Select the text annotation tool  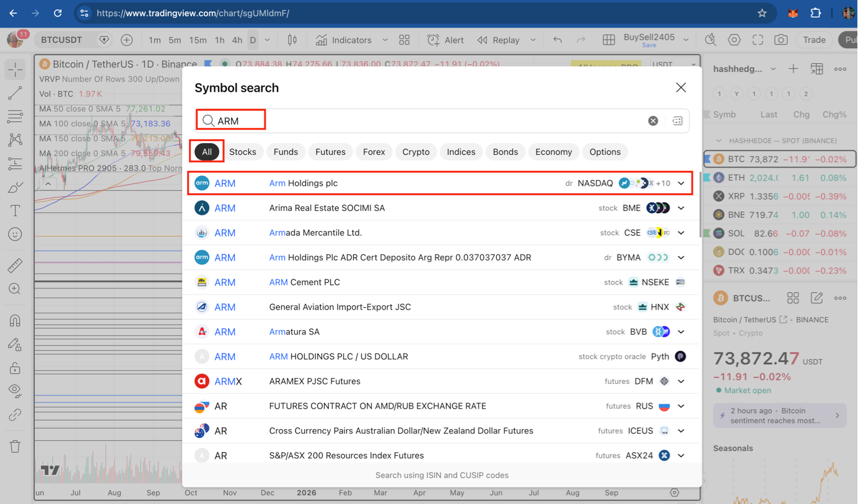point(15,211)
